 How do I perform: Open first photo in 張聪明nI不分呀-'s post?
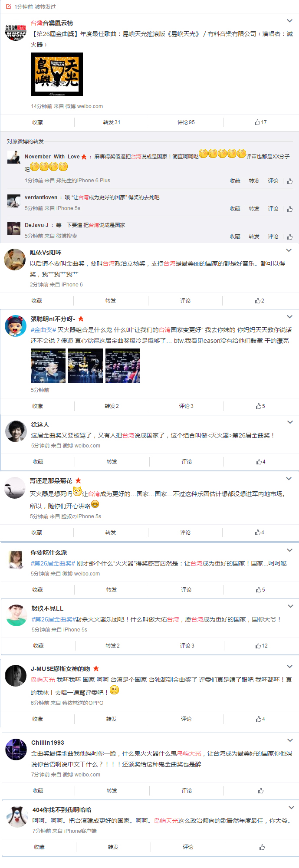pyautogui.click(x=48, y=366)
